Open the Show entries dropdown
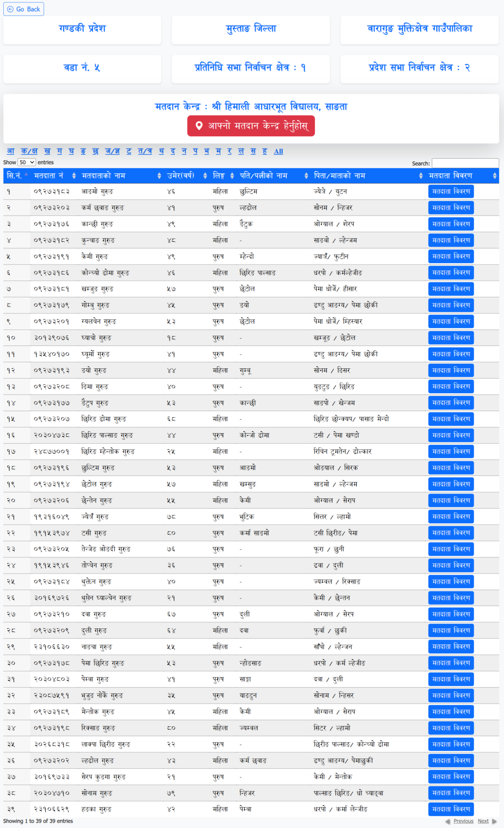The height and width of the screenshot is (828, 504). (27, 162)
